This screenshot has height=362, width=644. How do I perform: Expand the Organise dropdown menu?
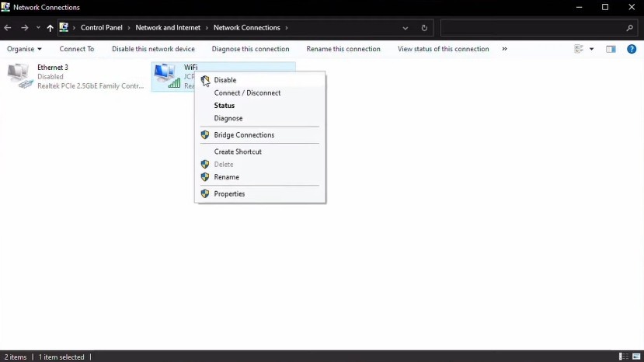tap(24, 49)
